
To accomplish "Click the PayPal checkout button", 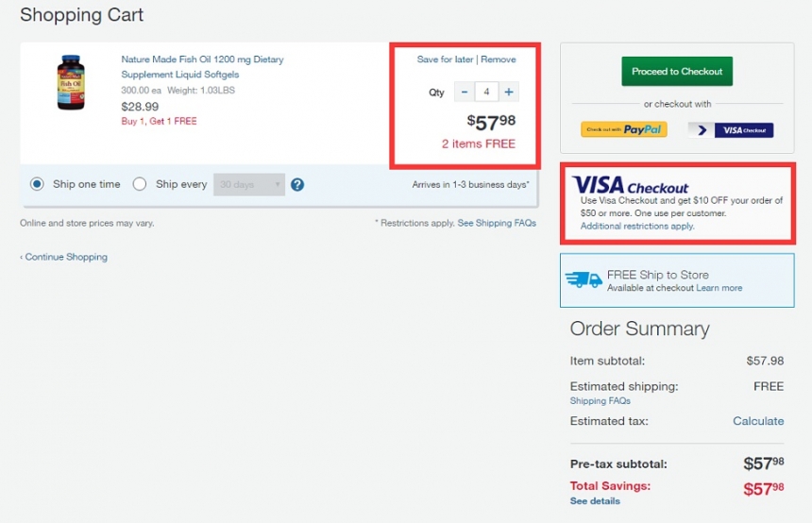I will tap(624, 129).
